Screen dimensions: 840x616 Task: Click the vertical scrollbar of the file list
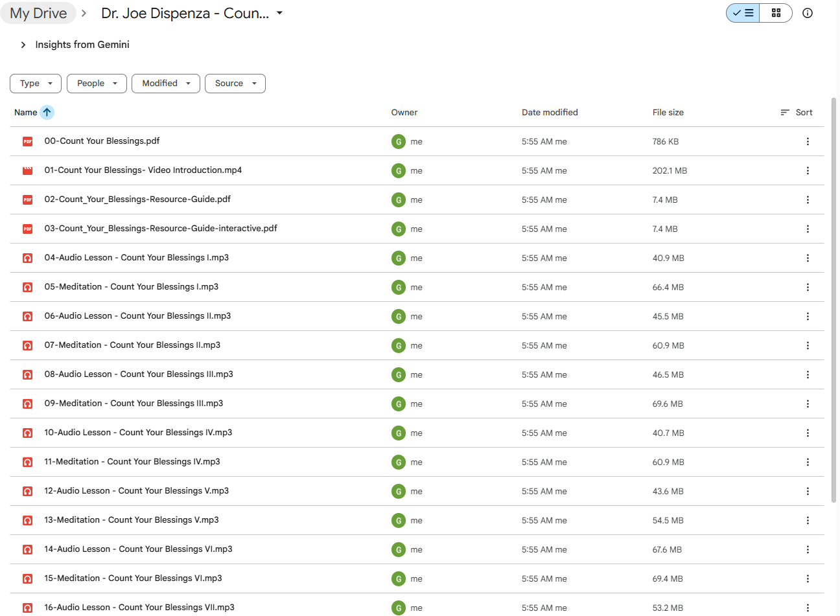coord(834,300)
